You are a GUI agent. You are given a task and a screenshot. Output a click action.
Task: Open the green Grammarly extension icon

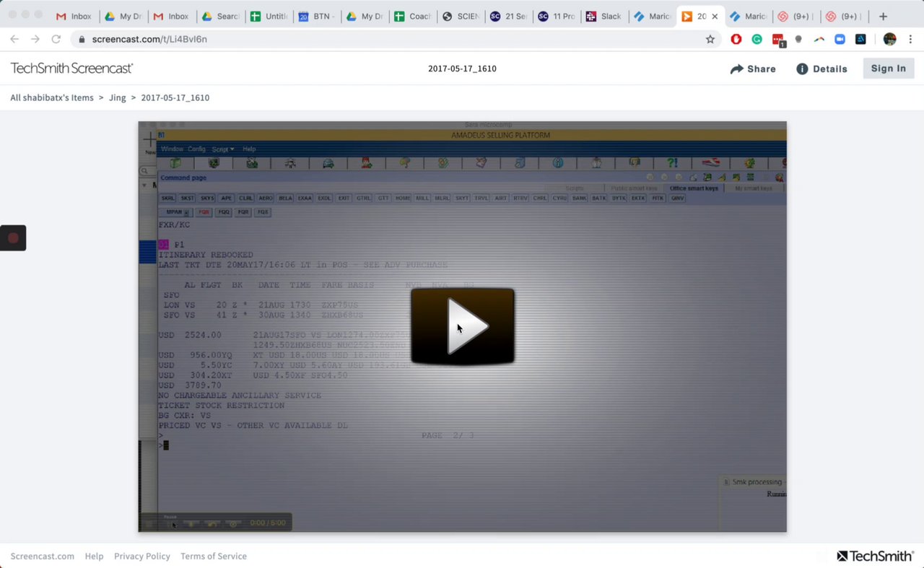pos(757,39)
